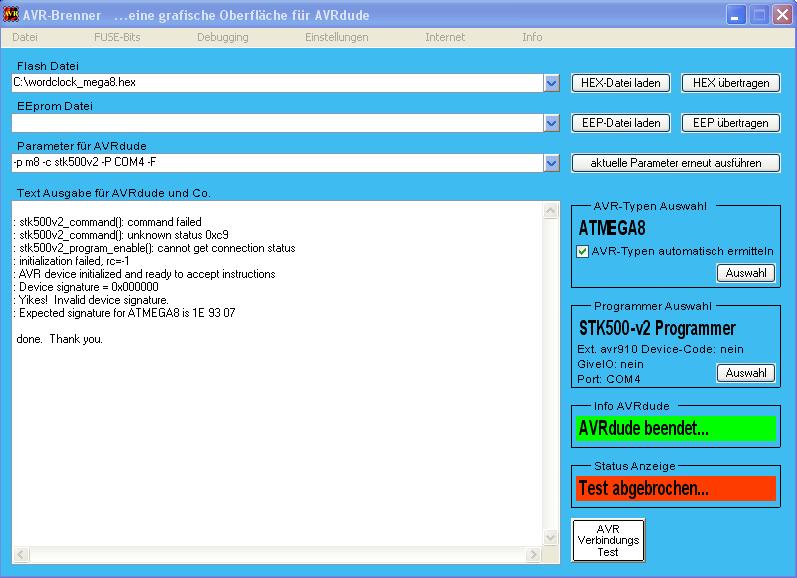Screen dimensions: 797x578
Task: Click the green AVRdude beendet status
Action: click(676, 429)
